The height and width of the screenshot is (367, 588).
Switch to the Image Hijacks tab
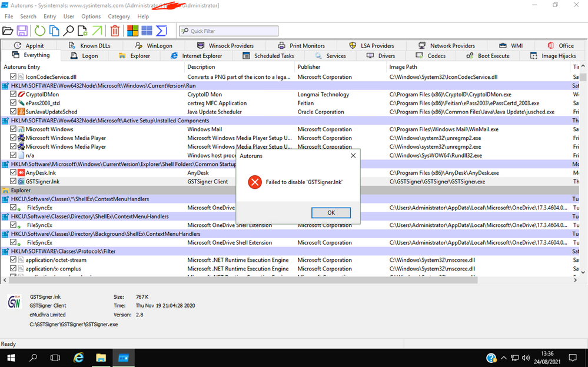tap(553, 56)
